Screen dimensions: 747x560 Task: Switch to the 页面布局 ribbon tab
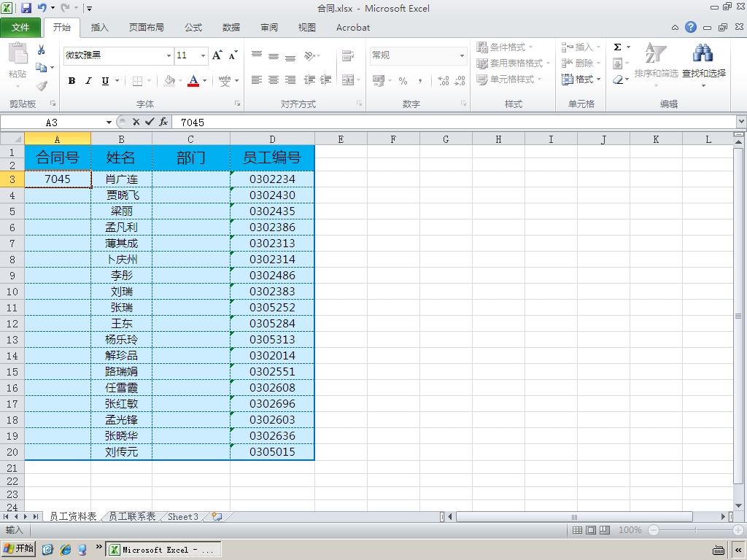point(146,28)
